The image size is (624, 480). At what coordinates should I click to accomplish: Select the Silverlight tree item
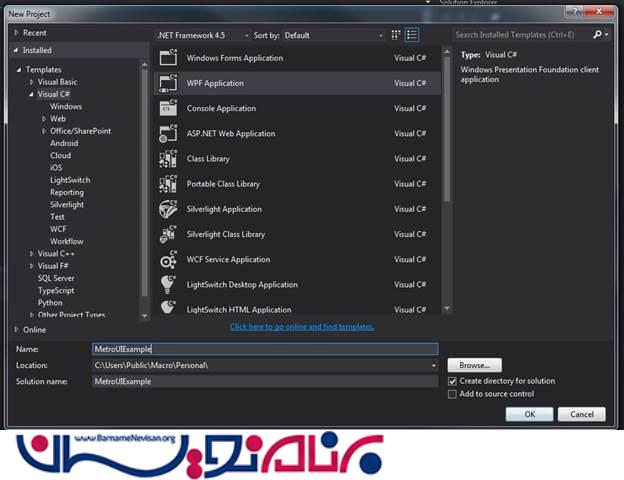(67, 205)
